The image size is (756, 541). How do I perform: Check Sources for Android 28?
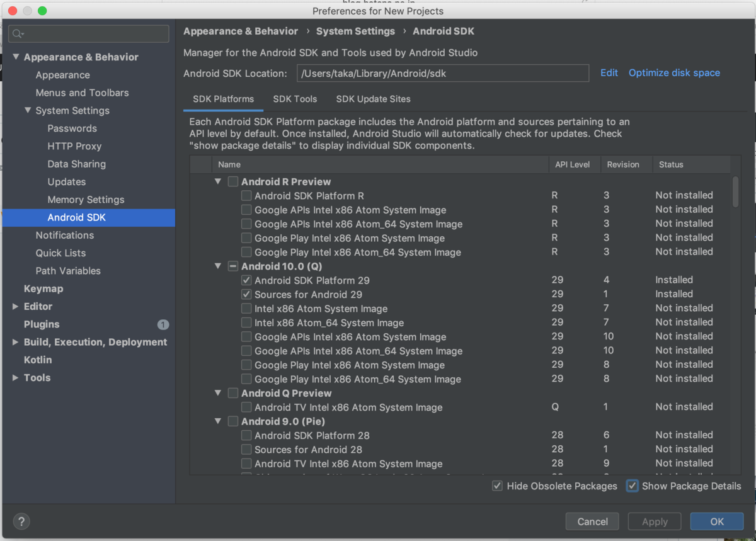246,450
